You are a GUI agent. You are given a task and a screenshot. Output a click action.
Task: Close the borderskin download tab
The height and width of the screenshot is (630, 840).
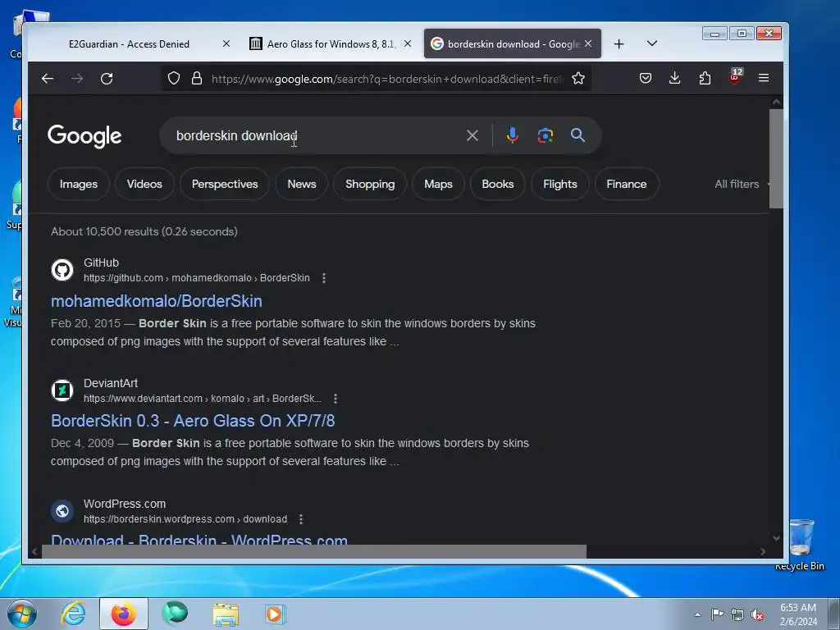[x=588, y=44]
